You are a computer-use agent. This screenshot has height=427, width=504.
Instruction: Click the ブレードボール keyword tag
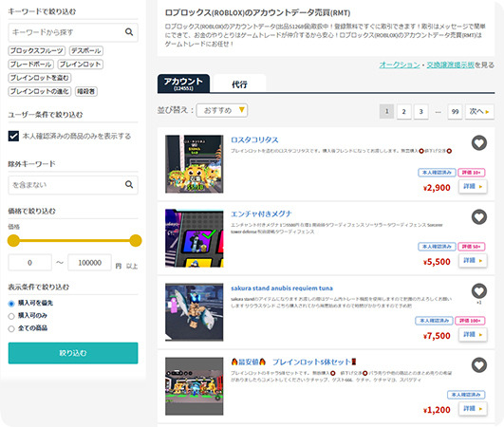click(x=31, y=65)
